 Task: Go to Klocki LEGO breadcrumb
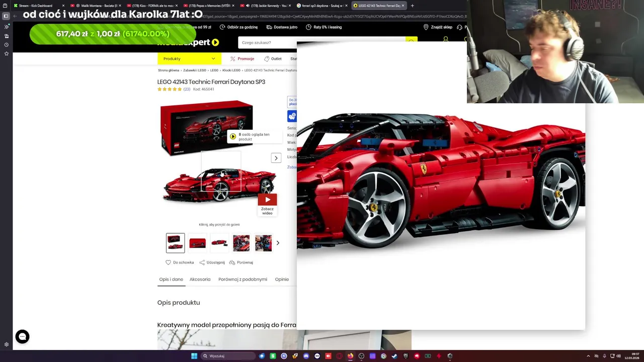coord(231,70)
